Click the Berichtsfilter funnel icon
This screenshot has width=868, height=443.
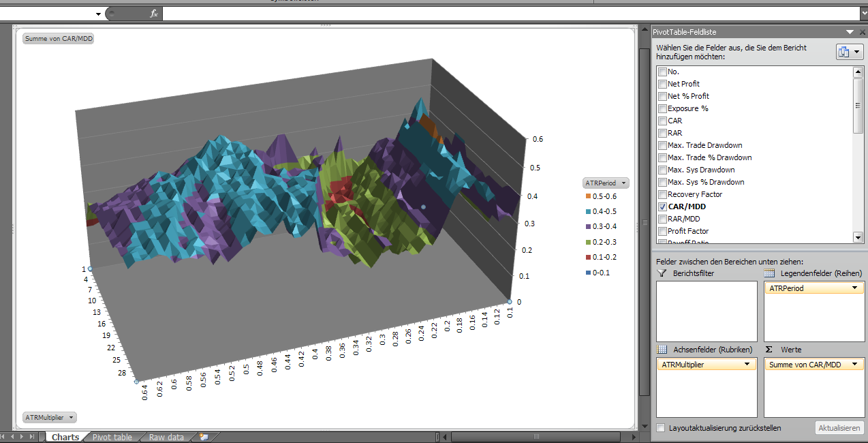pos(662,273)
